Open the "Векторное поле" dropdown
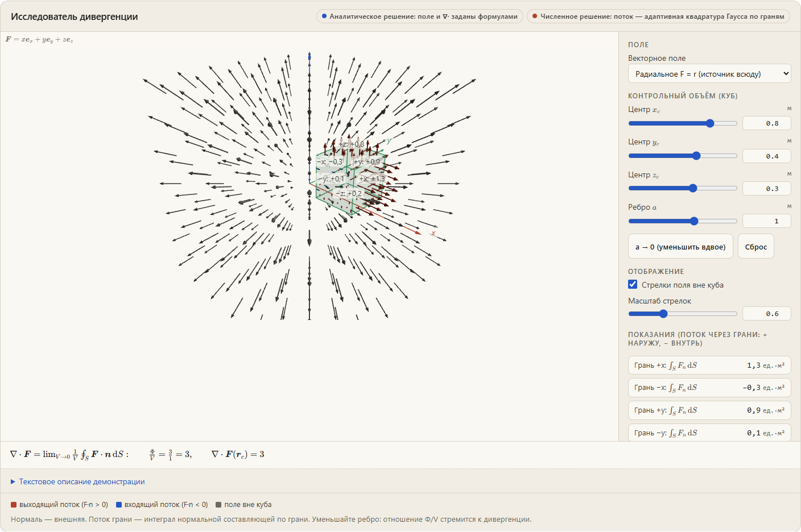The image size is (801, 532). pyautogui.click(x=709, y=74)
